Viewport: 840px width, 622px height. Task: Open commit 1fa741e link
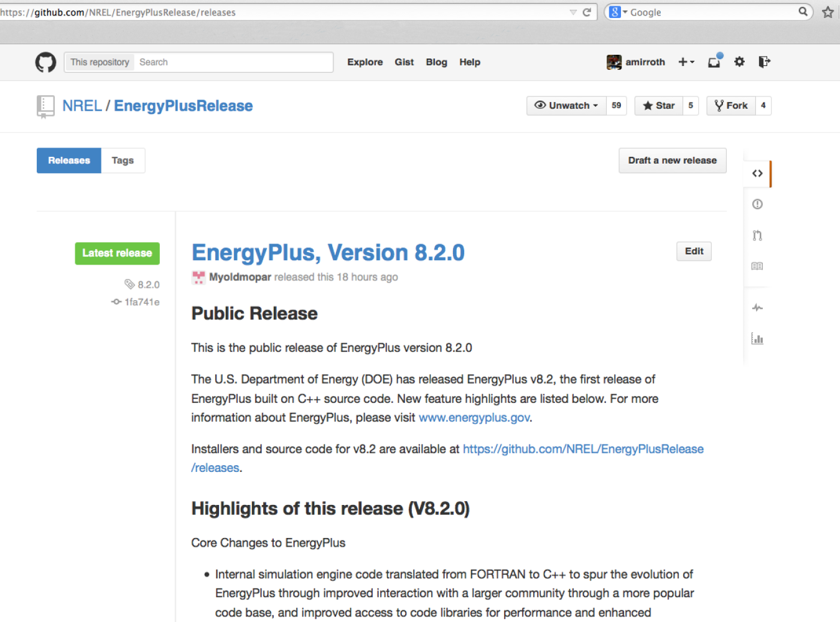136,302
